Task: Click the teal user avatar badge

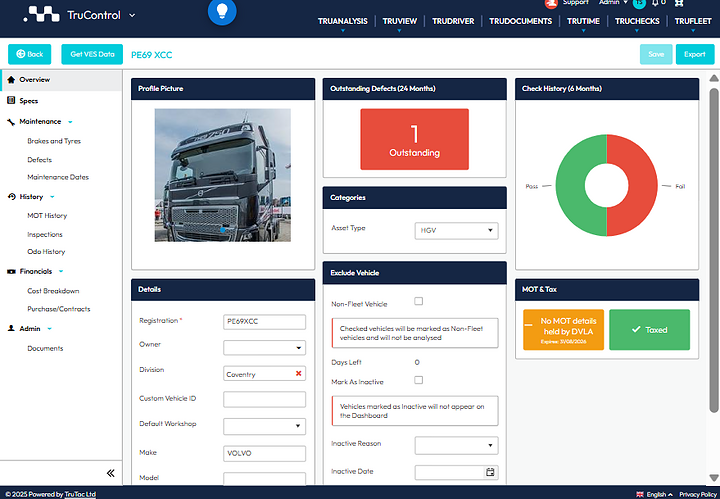Action: tap(639, 4)
